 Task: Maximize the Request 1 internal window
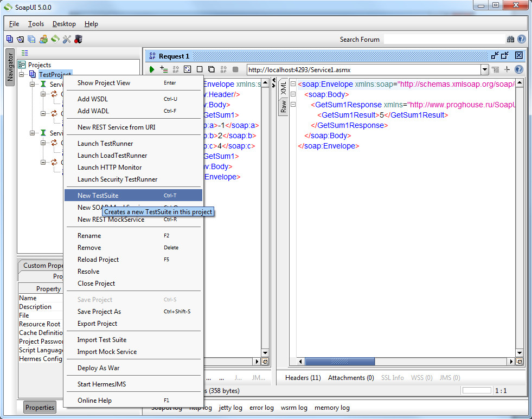[x=505, y=56]
